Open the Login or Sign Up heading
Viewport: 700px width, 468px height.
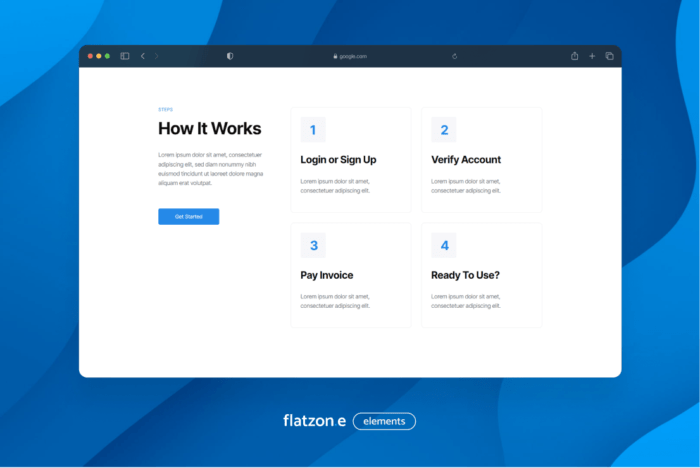coord(338,160)
